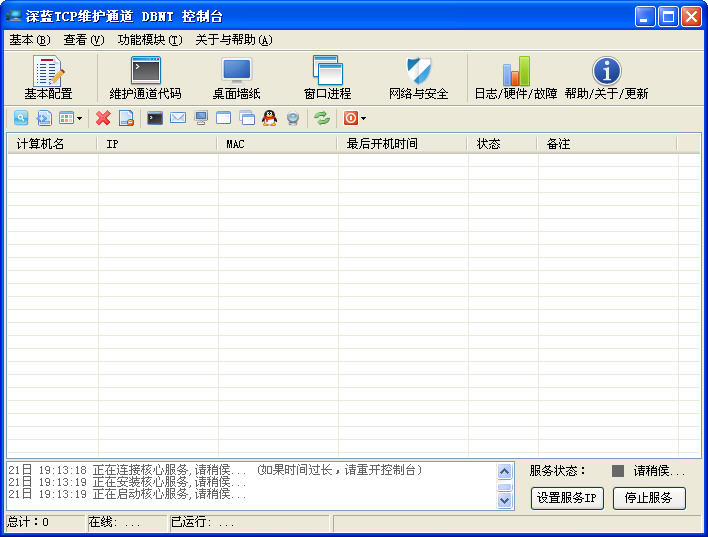Open the 基本(B) menu
This screenshot has height=537, width=708.
tap(29, 40)
